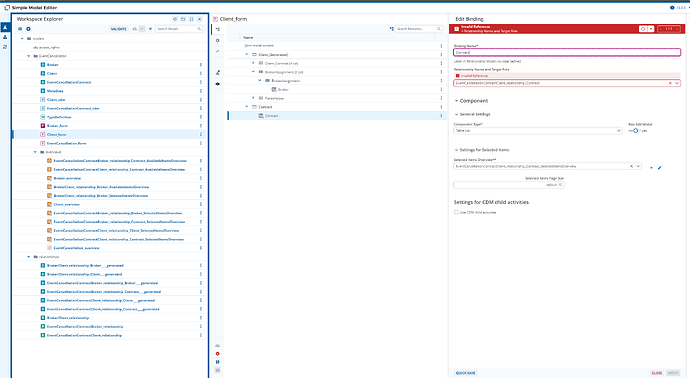
Task: Click the red error indicator icon at bottom of form sidebar
Action: (217, 354)
